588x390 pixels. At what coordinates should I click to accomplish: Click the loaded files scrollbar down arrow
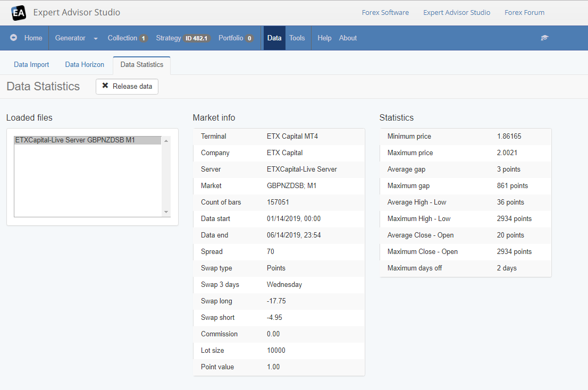166,212
